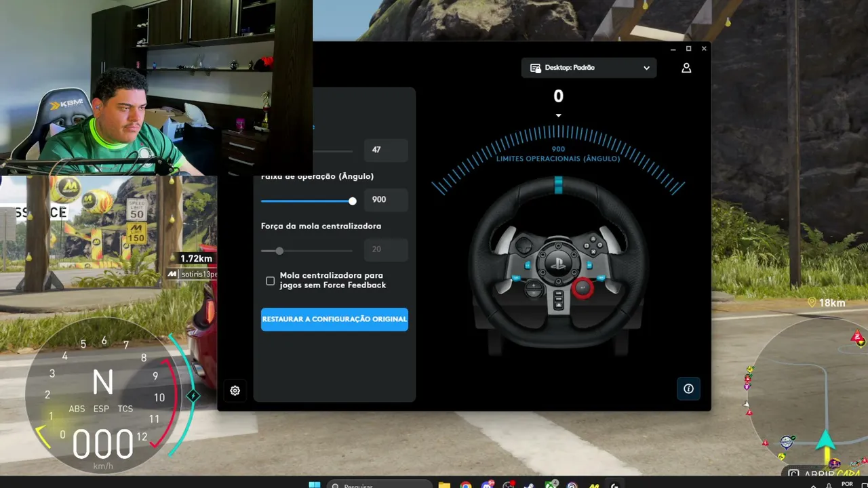Click the centering spring strength slider handle
Viewport: 868px width, 488px height.
[x=279, y=251]
